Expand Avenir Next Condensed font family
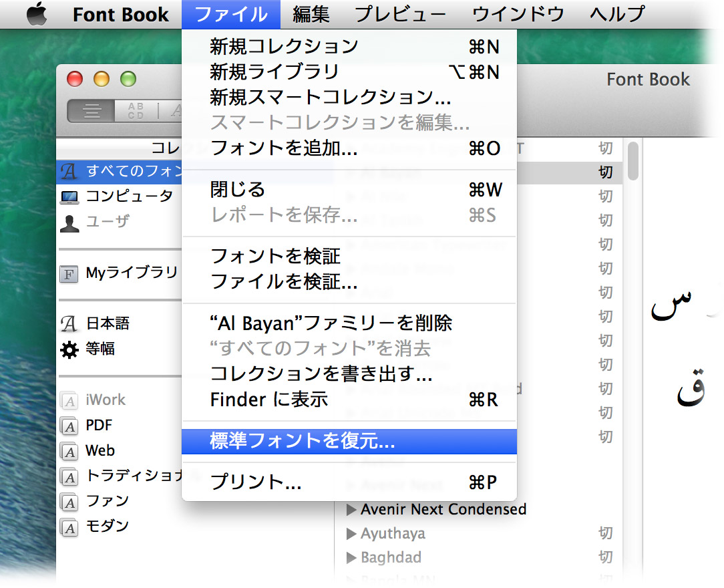Screen dimensions: 724x588 pyautogui.click(x=351, y=509)
